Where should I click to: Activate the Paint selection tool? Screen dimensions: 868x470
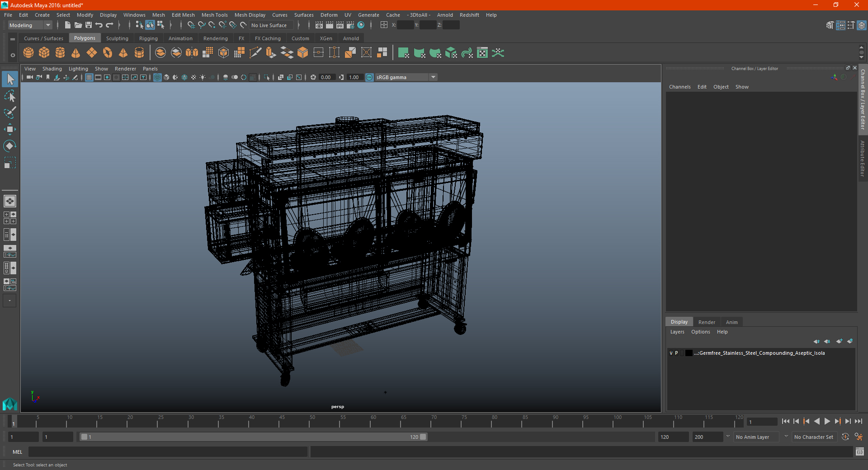point(10,113)
